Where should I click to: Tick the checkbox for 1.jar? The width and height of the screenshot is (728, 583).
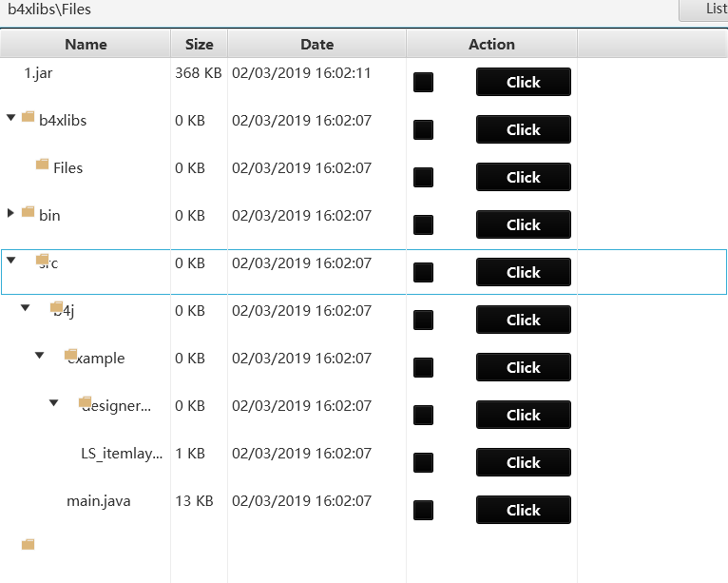click(x=424, y=83)
